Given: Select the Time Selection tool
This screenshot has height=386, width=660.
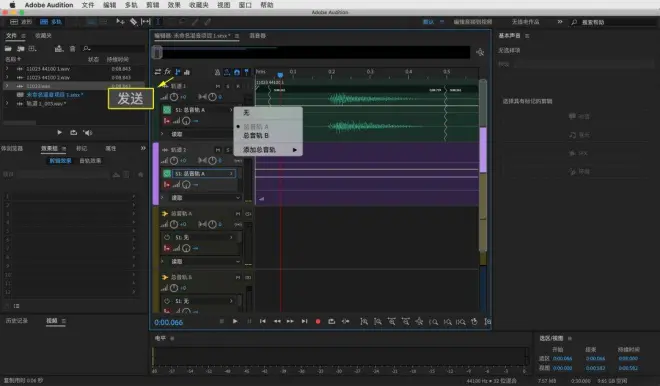Looking at the screenshot, I should point(158,21).
